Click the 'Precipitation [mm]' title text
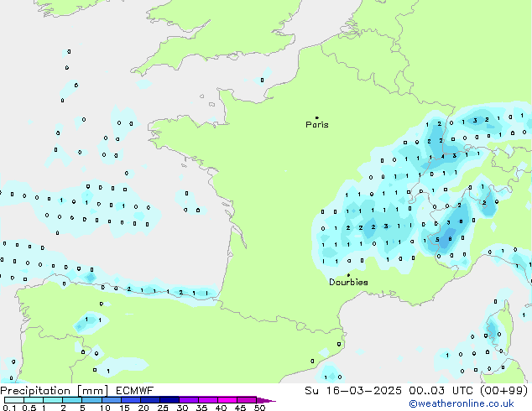532x411 pixels. point(54,391)
